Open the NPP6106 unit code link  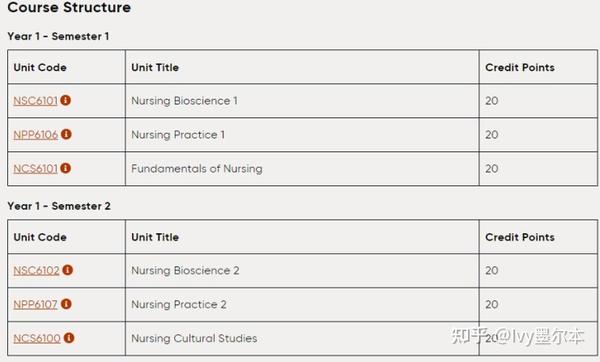(x=36, y=135)
